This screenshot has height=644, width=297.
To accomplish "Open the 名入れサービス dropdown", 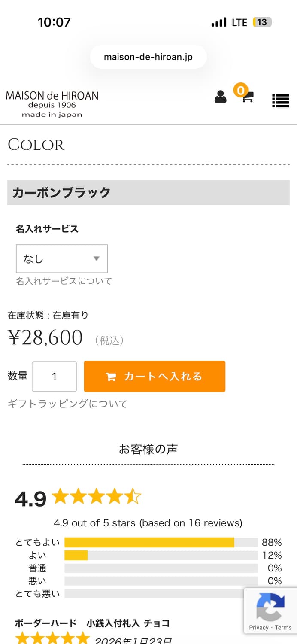I will click(x=62, y=258).
